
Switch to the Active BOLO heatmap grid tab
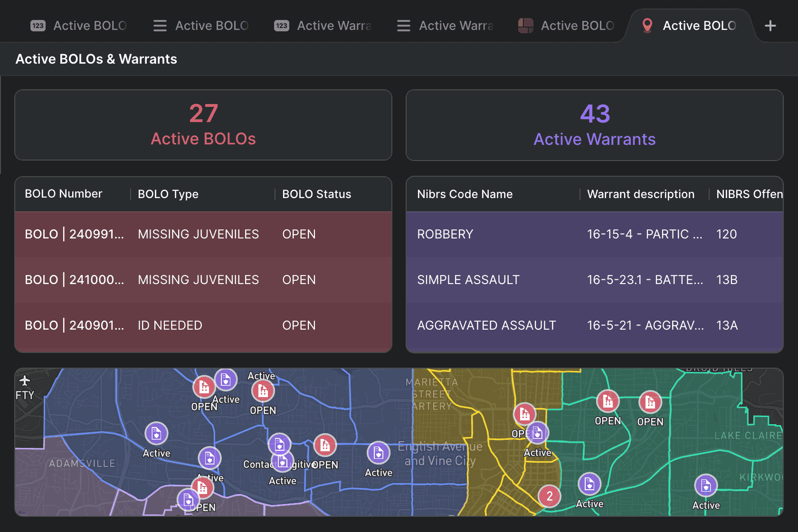click(x=566, y=26)
